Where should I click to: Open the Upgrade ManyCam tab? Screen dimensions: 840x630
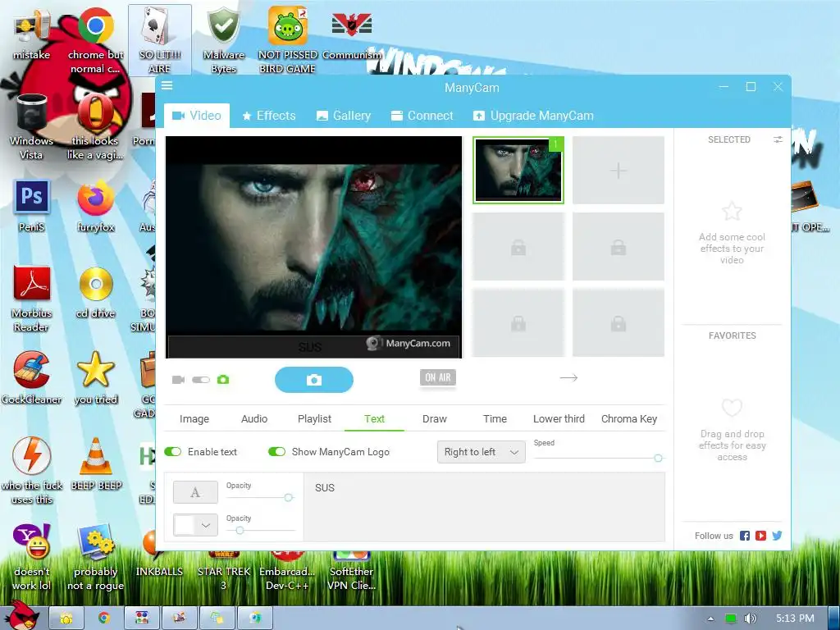(533, 116)
